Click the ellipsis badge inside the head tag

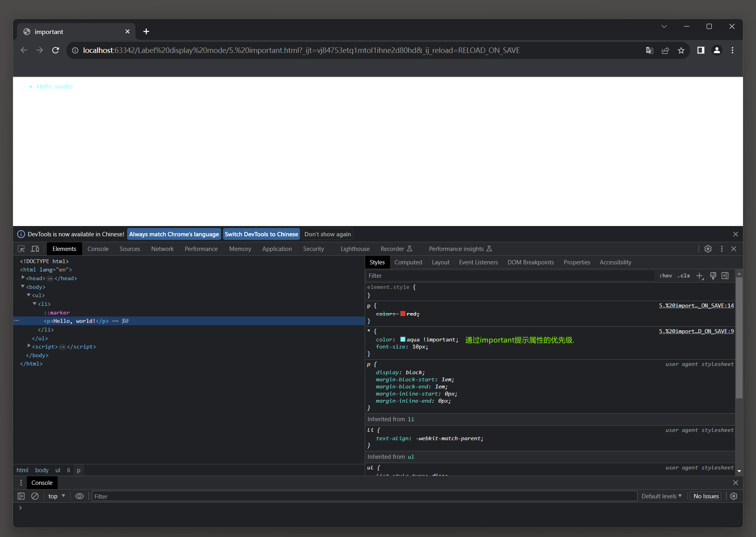pyautogui.click(x=50, y=279)
